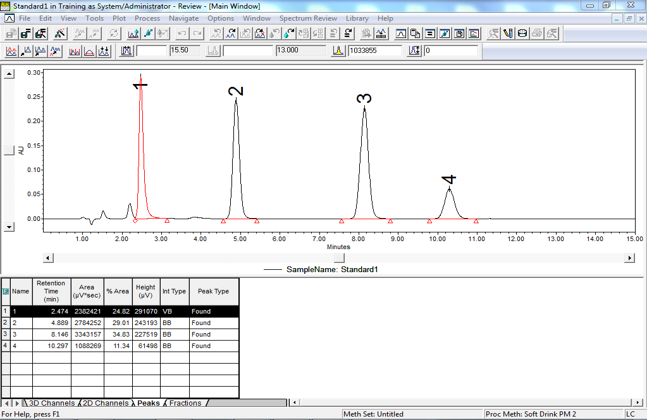This screenshot has height=420, width=647.
Task: Click the peak width icon before 15.50 field
Action: [x=126, y=51]
